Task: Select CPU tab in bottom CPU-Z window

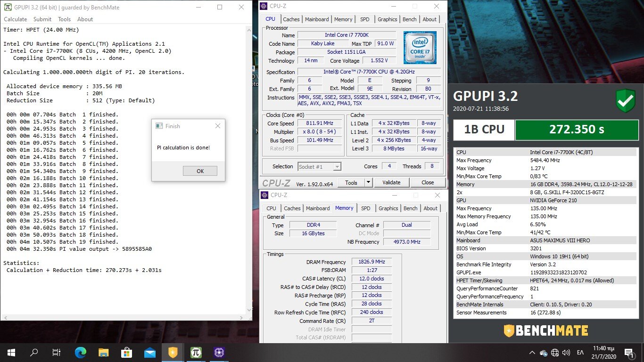Action: (x=272, y=208)
